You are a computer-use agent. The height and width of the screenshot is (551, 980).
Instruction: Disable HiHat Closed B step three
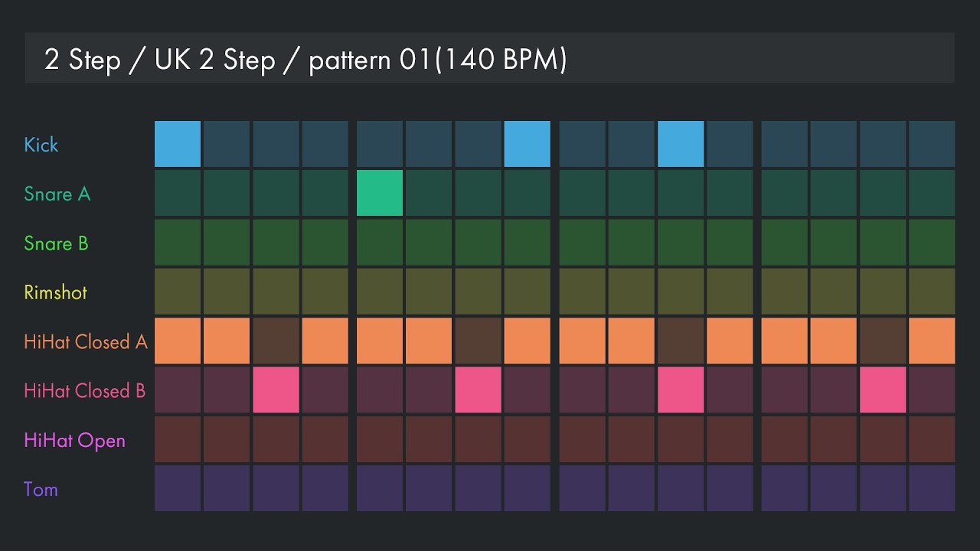click(x=276, y=390)
